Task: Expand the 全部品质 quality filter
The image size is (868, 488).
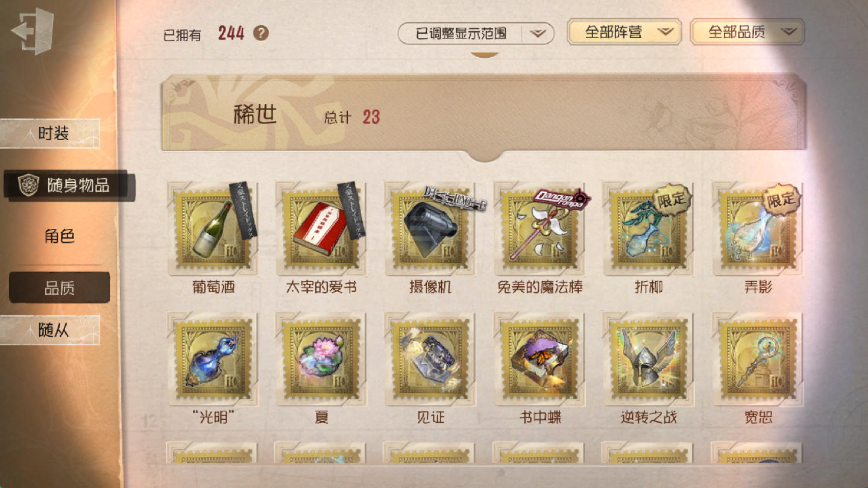Action: click(x=747, y=32)
